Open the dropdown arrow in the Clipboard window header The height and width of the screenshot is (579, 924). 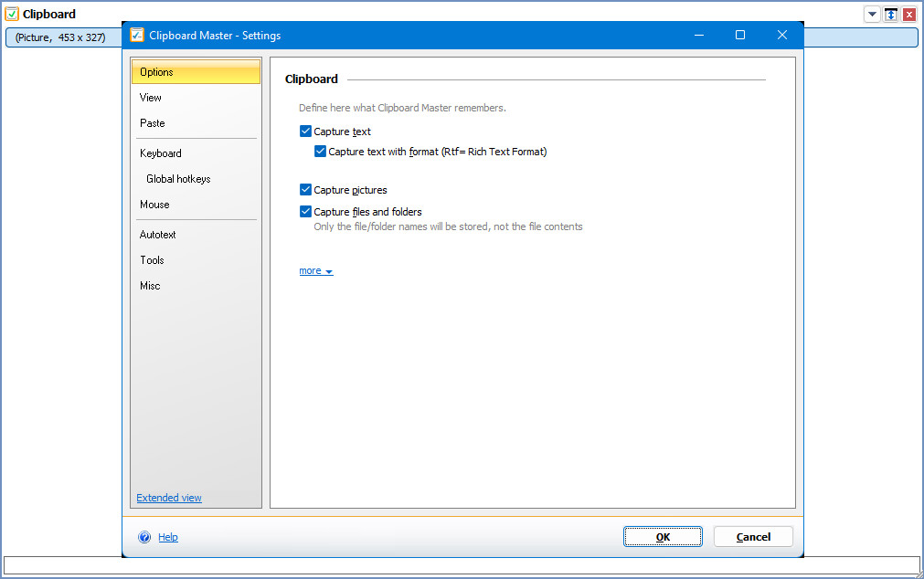[x=872, y=14]
